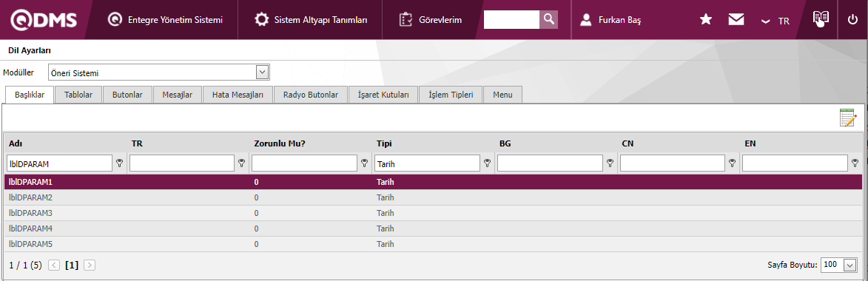Switch to the Hata Mesajları tab

tap(238, 95)
